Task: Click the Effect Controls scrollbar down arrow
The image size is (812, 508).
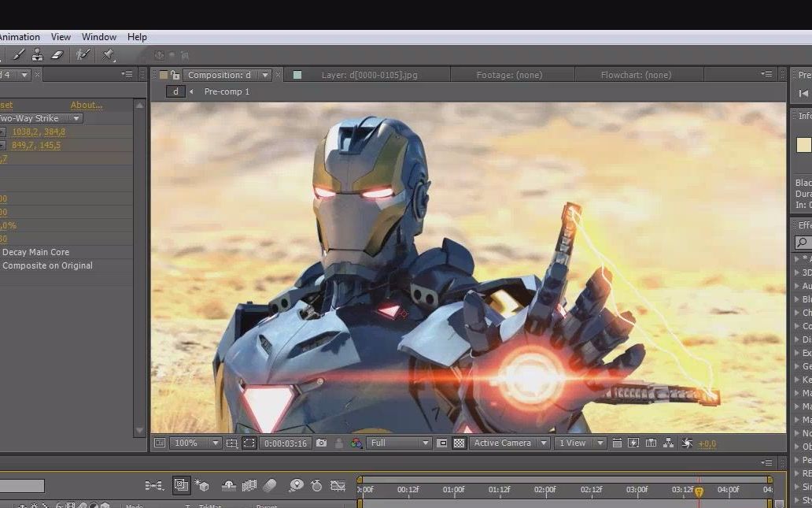Action: (x=139, y=430)
